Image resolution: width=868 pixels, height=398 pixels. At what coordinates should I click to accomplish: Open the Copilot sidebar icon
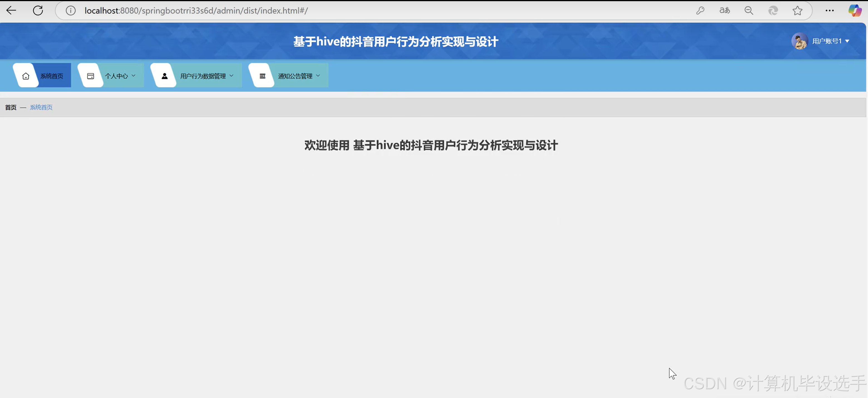click(x=855, y=11)
